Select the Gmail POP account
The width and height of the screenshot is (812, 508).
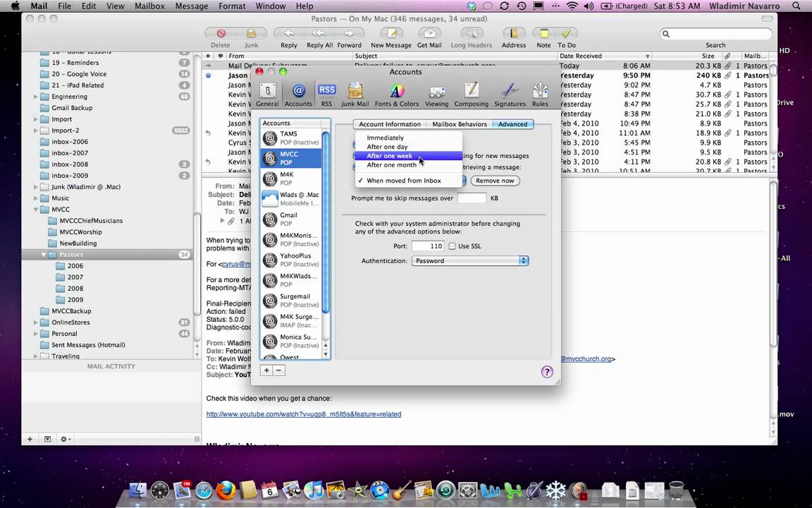(x=291, y=219)
